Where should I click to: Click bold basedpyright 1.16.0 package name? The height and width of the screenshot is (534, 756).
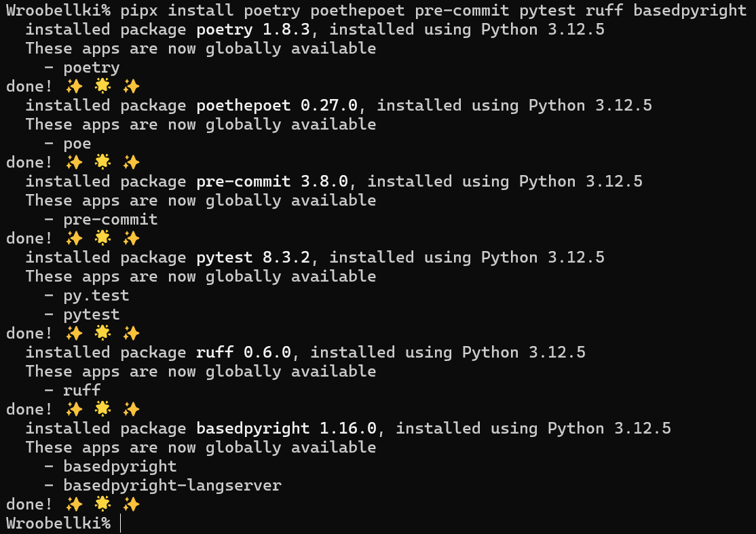pyautogui.click(x=286, y=428)
